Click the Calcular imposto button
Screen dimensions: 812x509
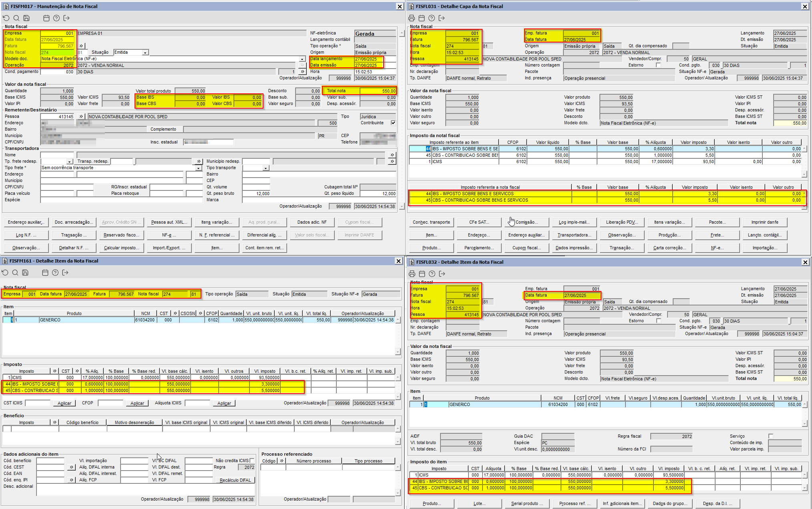(122, 248)
